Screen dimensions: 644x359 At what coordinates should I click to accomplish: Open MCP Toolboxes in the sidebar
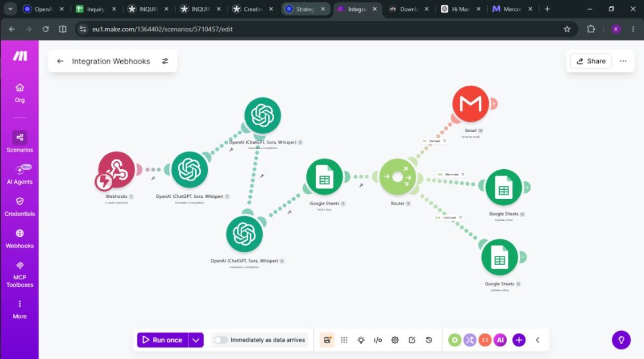[x=19, y=274]
